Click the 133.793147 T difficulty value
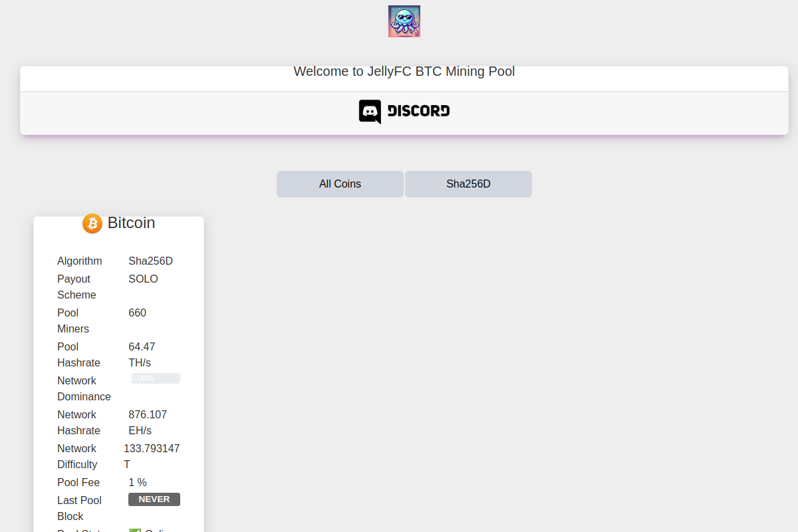 151,456
